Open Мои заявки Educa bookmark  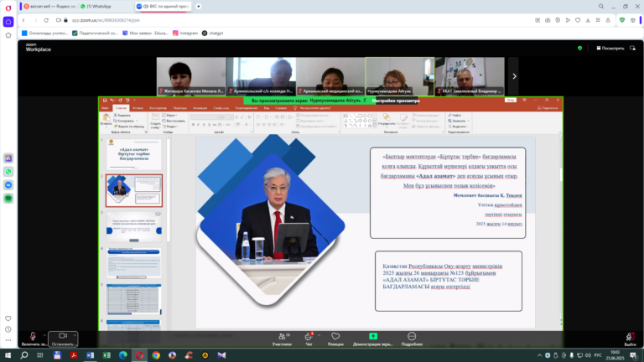pos(145,34)
